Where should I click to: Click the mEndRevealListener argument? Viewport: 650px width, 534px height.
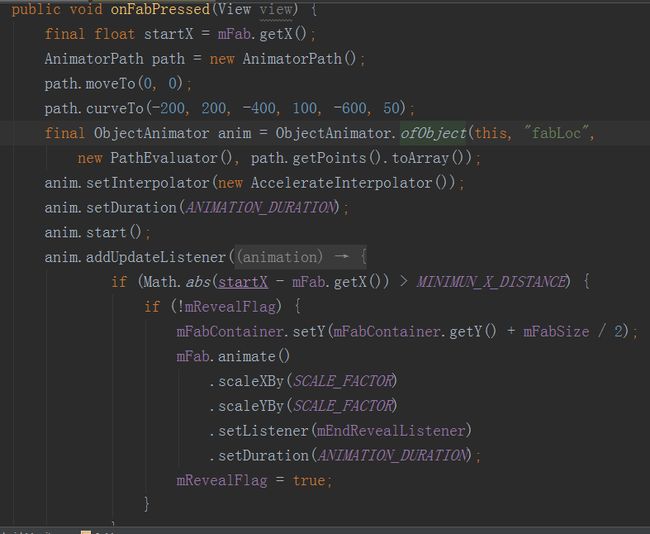click(x=391, y=431)
